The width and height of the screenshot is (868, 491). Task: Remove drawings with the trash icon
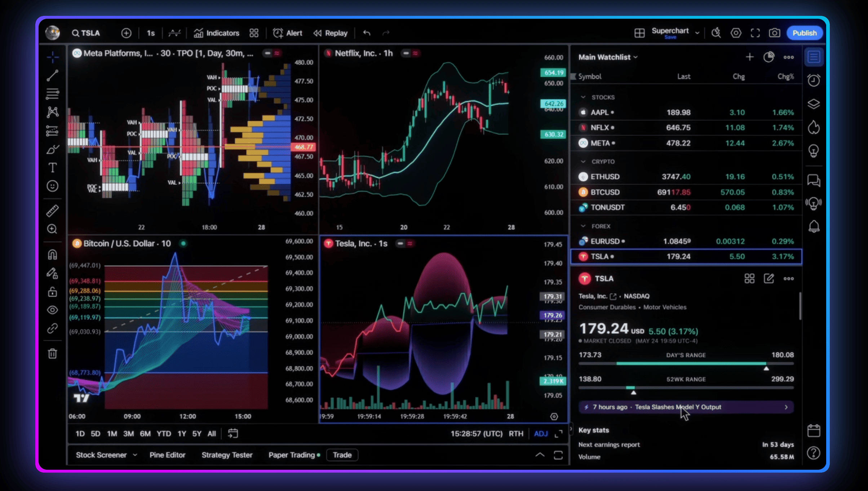pos(53,353)
